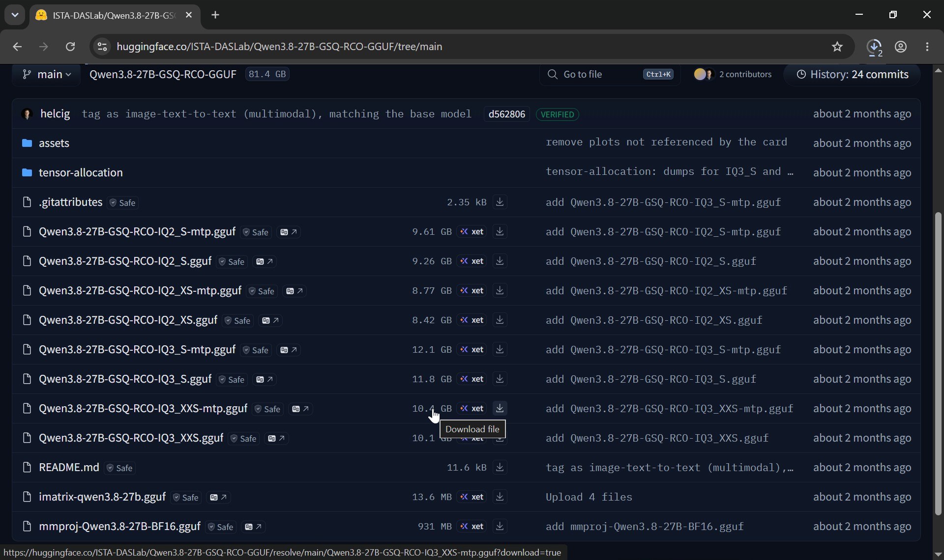Screen dimensions: 944x560
Task: Reload the current page
Action: coord(70,47)
